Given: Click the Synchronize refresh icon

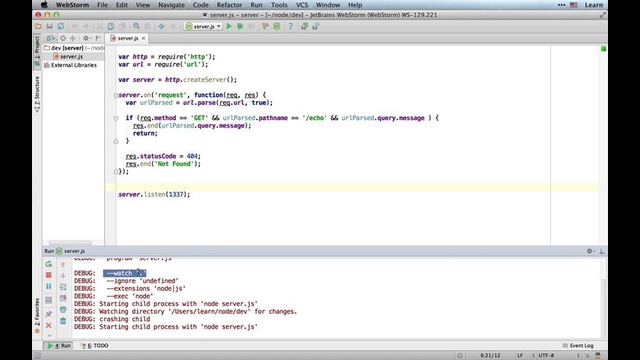Looking at the screenshot, I should [x=60, y=26].
